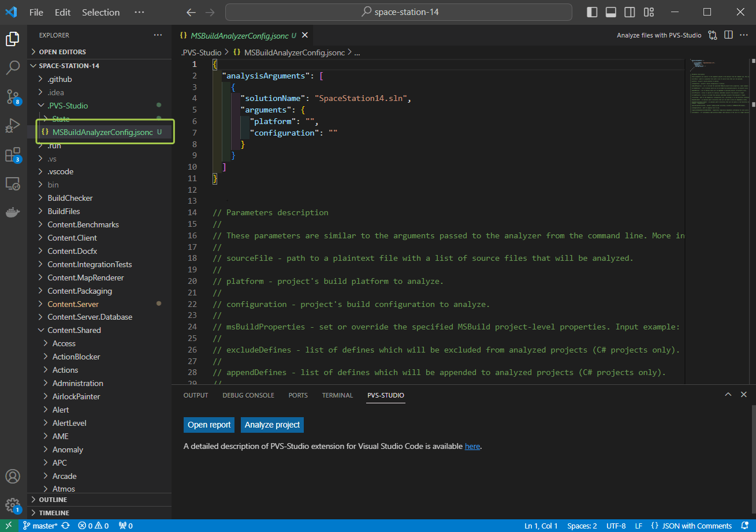Open the PVS-Studio documentation via the here link
756x532 pixels.
tap(472, 446)
